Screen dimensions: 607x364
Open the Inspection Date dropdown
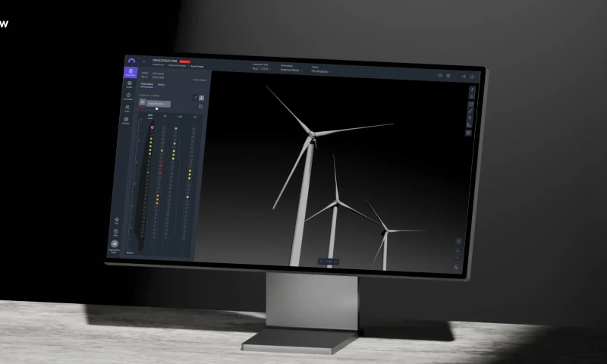(x=261, y=67)
